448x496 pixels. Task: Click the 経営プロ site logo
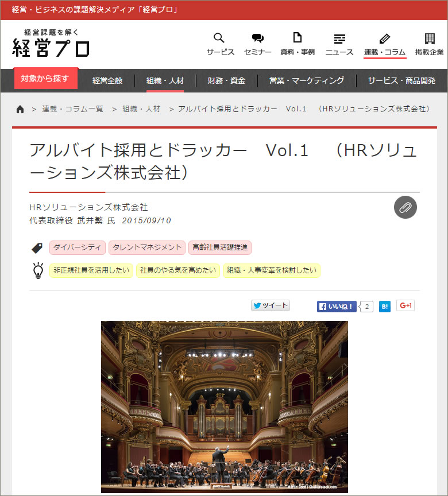point(51,43)
